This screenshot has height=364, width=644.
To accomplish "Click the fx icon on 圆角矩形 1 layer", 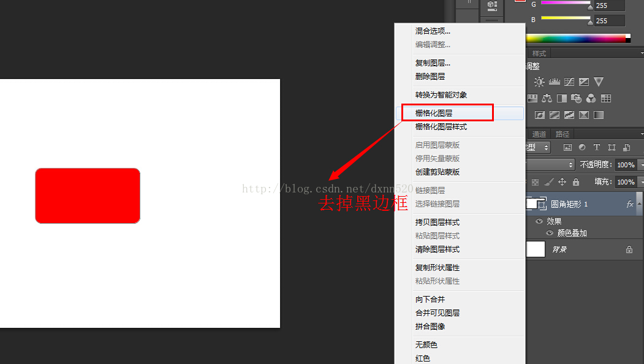I will (630, 204).
